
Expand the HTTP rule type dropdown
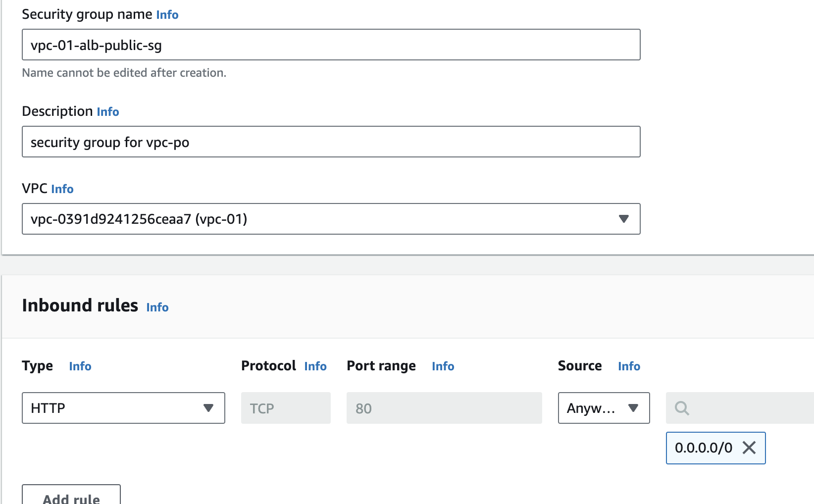pyautogui.click(x=208, y=408)
